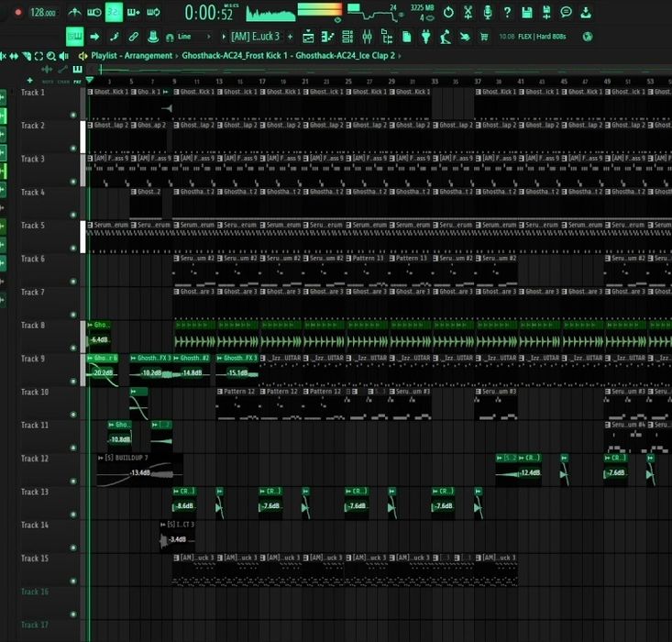The image size is (672, 642).
Task: Open the chat bubble icon
Action: tap(566, 12)
